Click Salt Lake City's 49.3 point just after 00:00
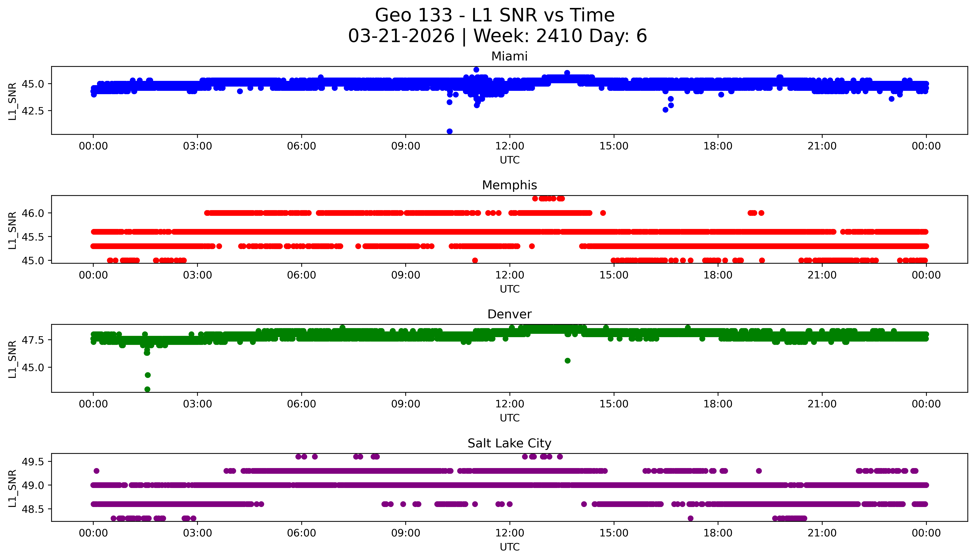This screenshot has width=975, height=560. click(97, 471)
